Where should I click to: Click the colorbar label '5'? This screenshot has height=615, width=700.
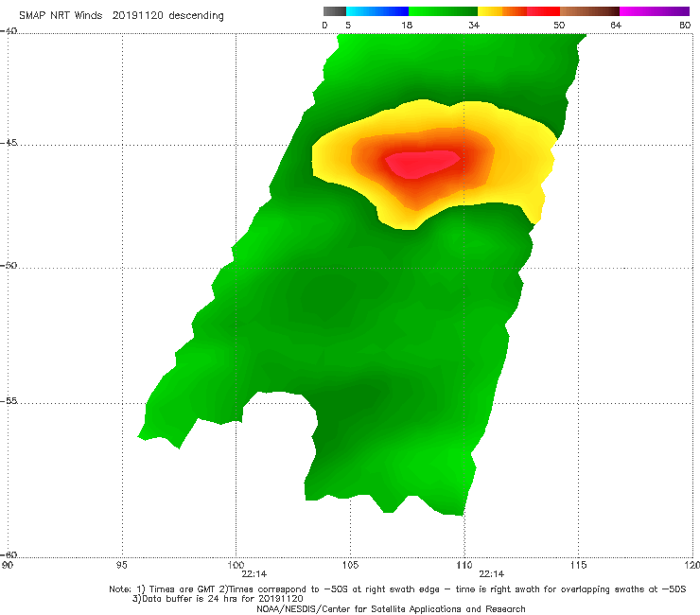pos(348,25)
